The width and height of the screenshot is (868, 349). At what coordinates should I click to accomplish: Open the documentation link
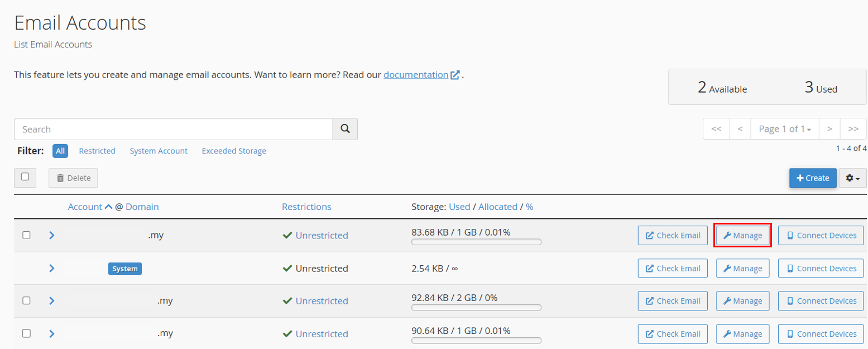pyautogui.click(x=416, y=75)
